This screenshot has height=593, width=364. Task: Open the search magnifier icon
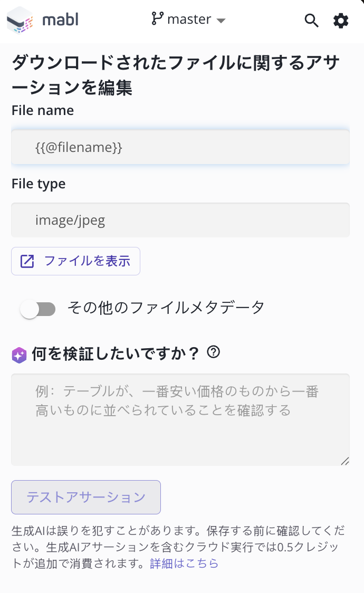tap(311, 20)
